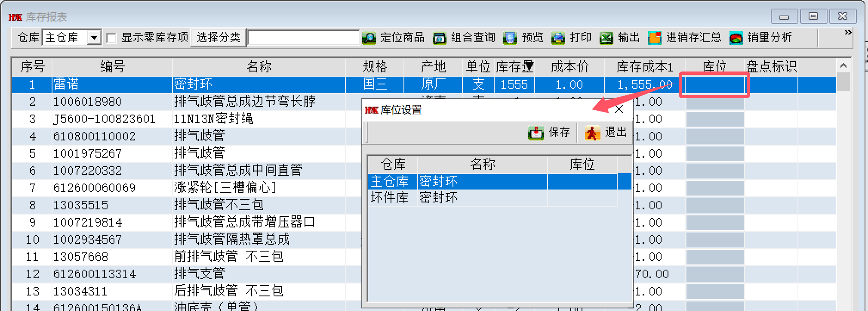Click the 成本价 column header
This screenshot has width=868, height=311.
[569, 67]
